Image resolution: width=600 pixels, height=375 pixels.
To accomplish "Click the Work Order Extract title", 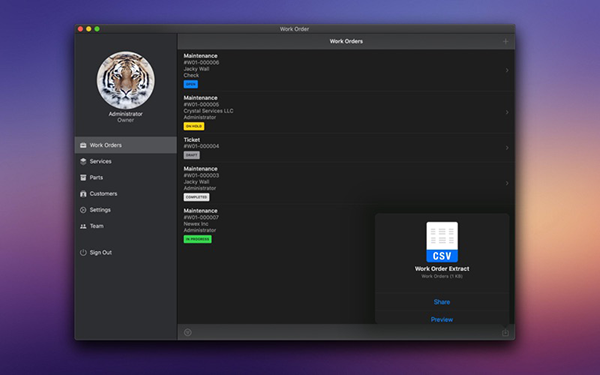I will [x=442, y=269].
